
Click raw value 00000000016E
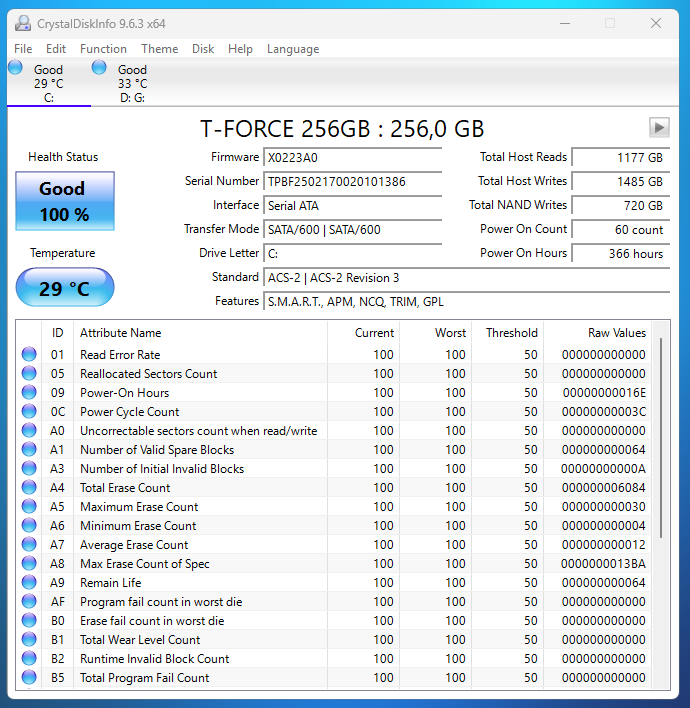[604, 392]
